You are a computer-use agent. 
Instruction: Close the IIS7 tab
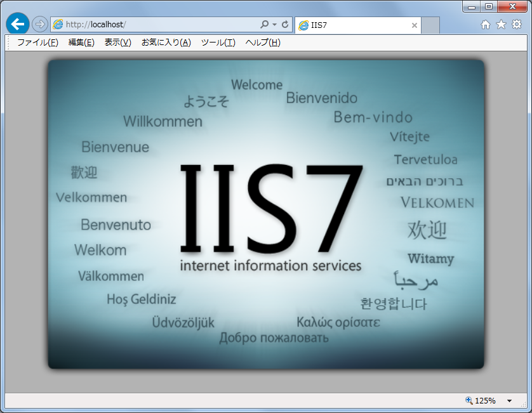tap(415, 25)
